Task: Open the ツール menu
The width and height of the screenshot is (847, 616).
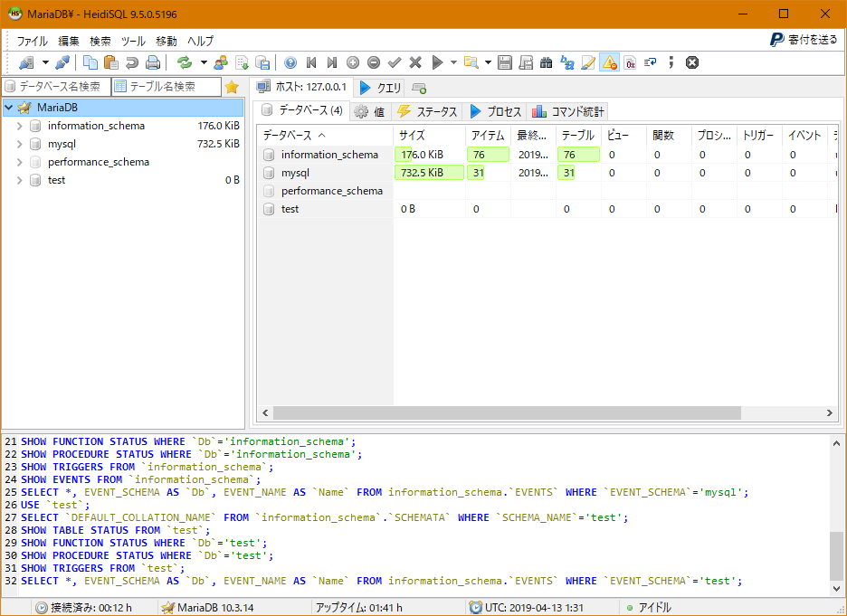Action: 130,40
